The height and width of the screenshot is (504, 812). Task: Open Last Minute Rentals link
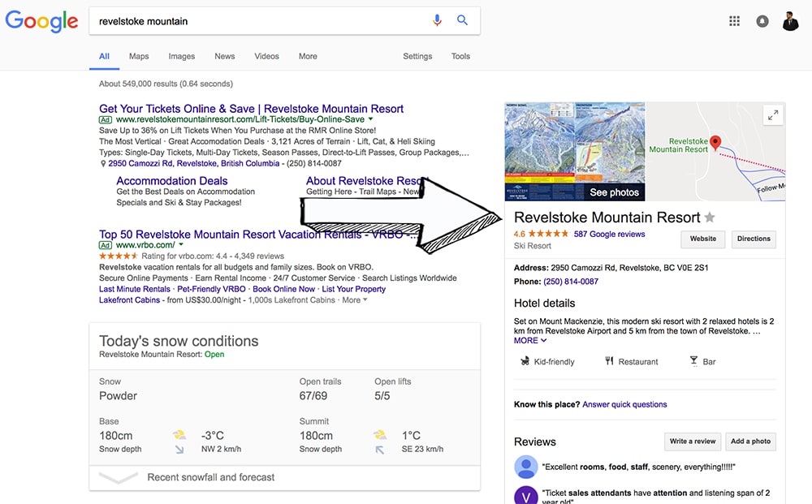(135, 289)
